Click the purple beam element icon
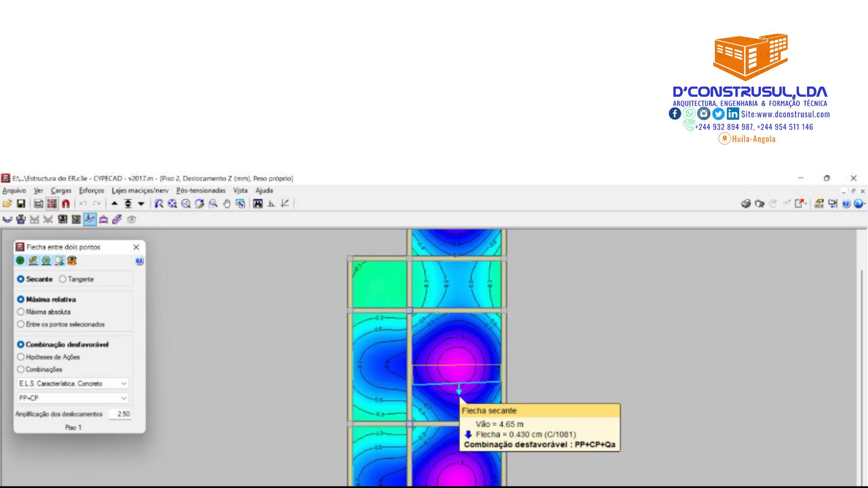Viewport: 868px width, 488px height. (117, 220)
